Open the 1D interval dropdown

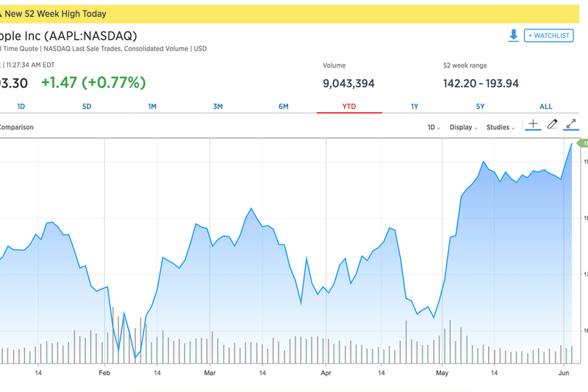(x=434, y=127)
